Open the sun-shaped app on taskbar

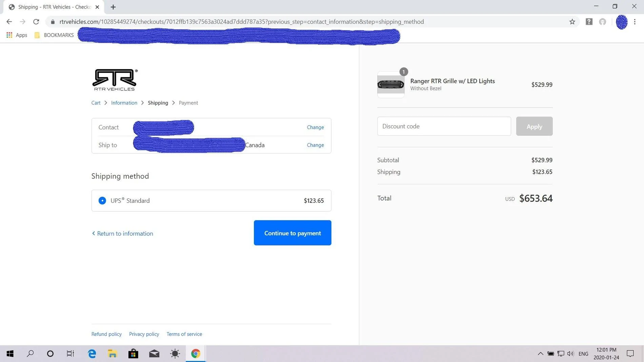tap(175, 354)
